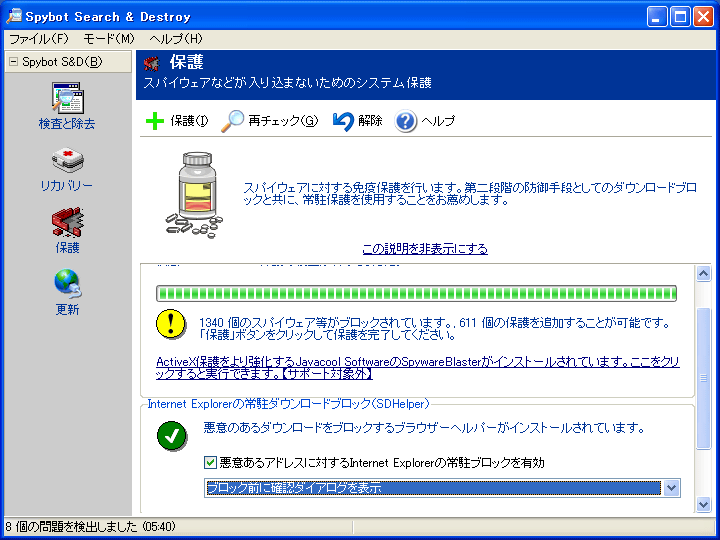Click the SpywareBlaster ActiveX保護 link
Image resolution: width=720 pixels, height=540 pixels.
[417, 368]
